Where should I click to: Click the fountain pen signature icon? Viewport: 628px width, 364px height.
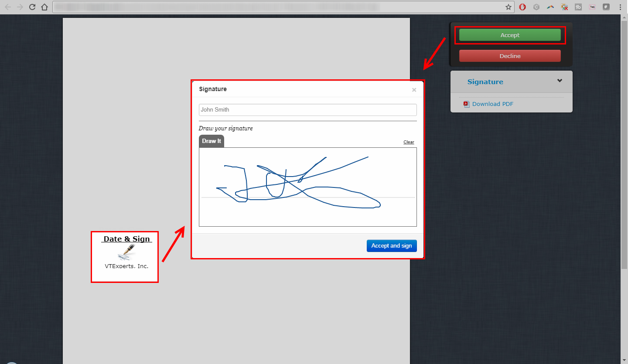coord(126,252)
